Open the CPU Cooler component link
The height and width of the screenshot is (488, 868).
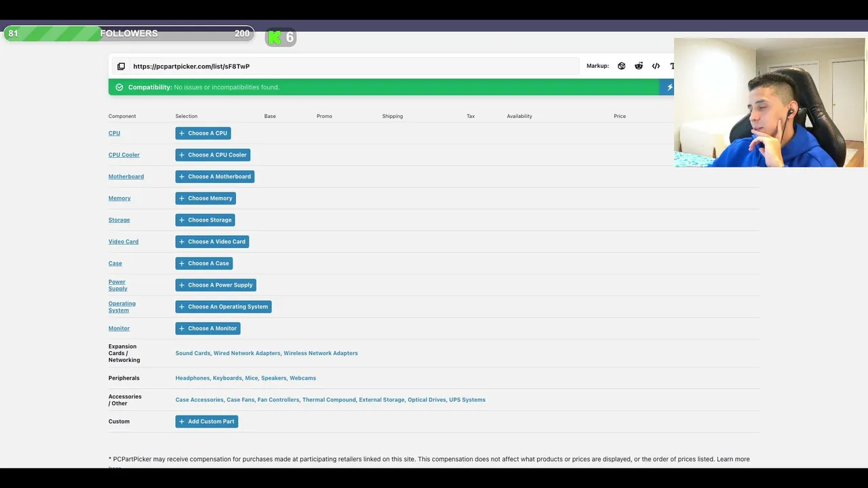[124, 155]
